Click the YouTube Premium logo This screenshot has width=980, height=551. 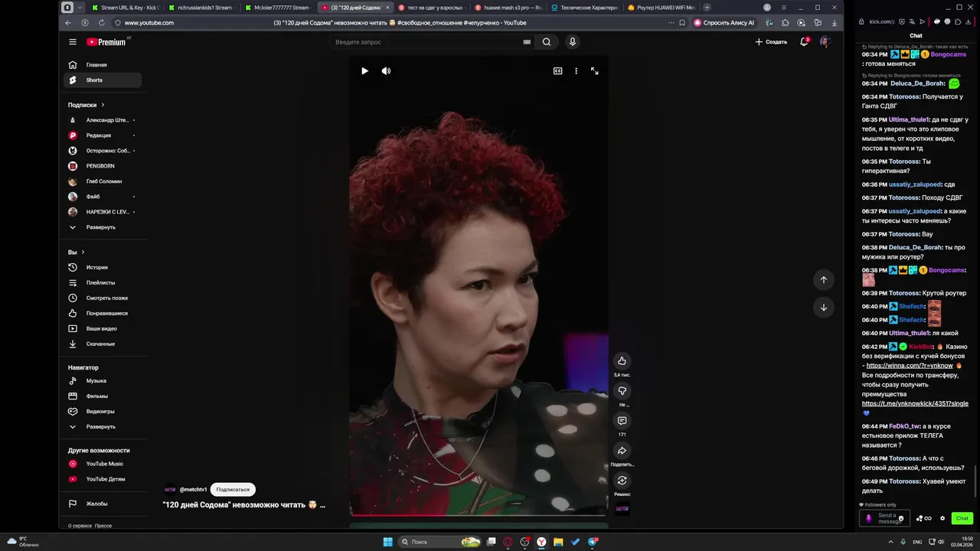pos(106,42)
